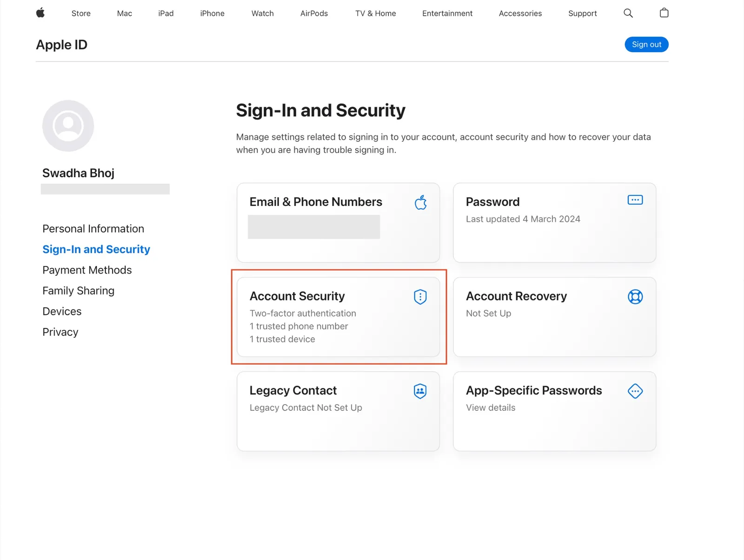This screenshot has height=560, width=744.
Task: Click the Password card's dots icon
Action: (x=635, y=200)
